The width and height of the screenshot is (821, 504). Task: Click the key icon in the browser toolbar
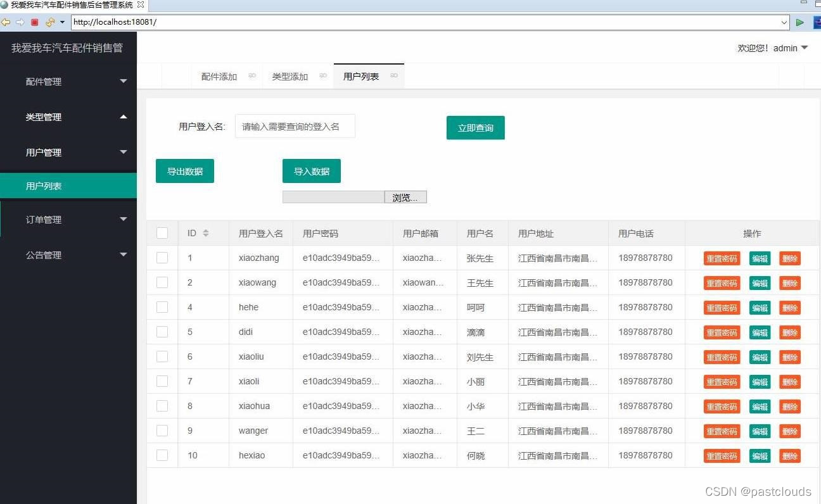point(49,21)
